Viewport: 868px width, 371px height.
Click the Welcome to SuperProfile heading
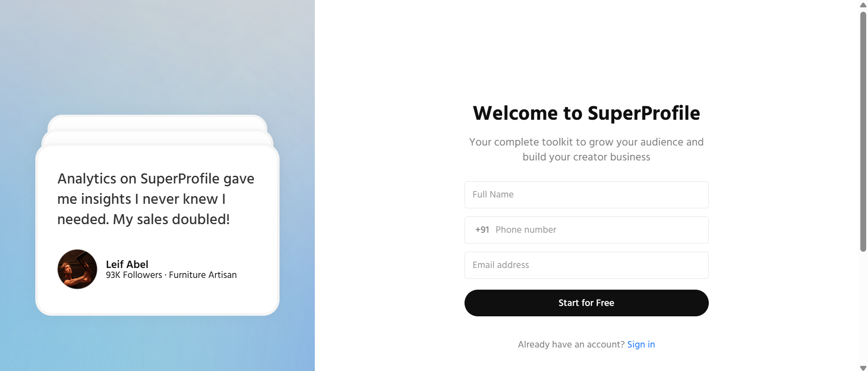(586, 113)
